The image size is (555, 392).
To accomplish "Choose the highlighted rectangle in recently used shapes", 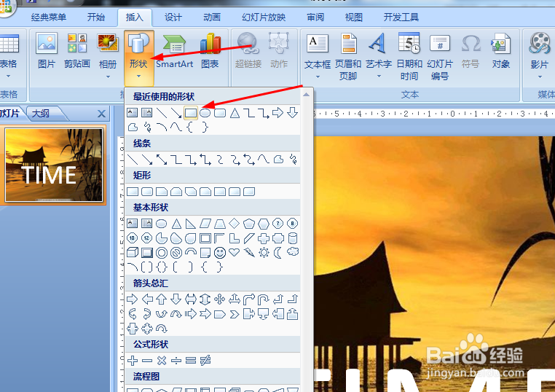I will [x=191, y=113].
